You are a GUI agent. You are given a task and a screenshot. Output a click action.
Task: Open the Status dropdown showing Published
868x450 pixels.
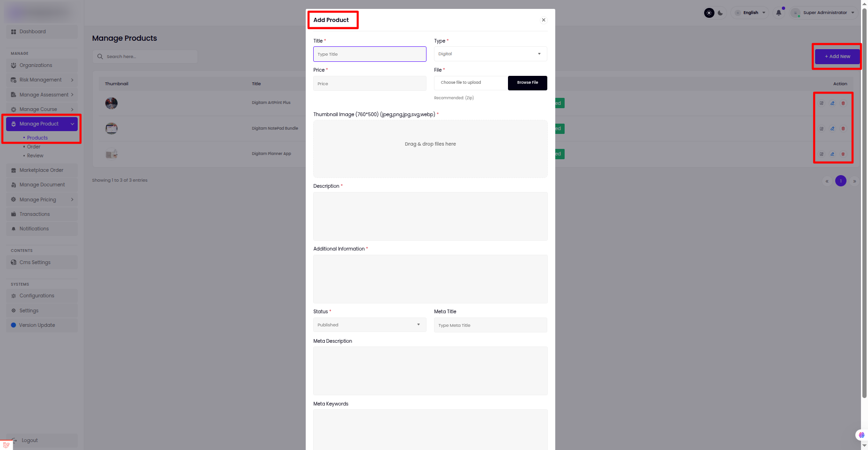(x=369, y=325)
